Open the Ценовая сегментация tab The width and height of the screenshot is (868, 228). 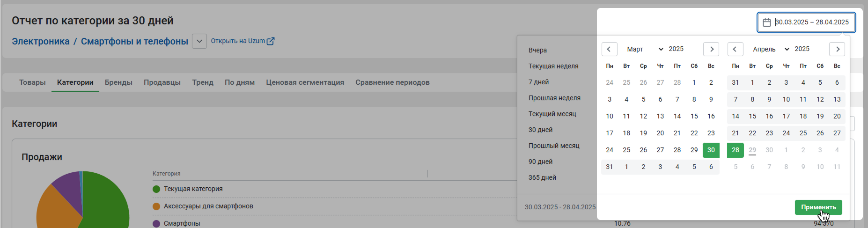pos(305,82)
